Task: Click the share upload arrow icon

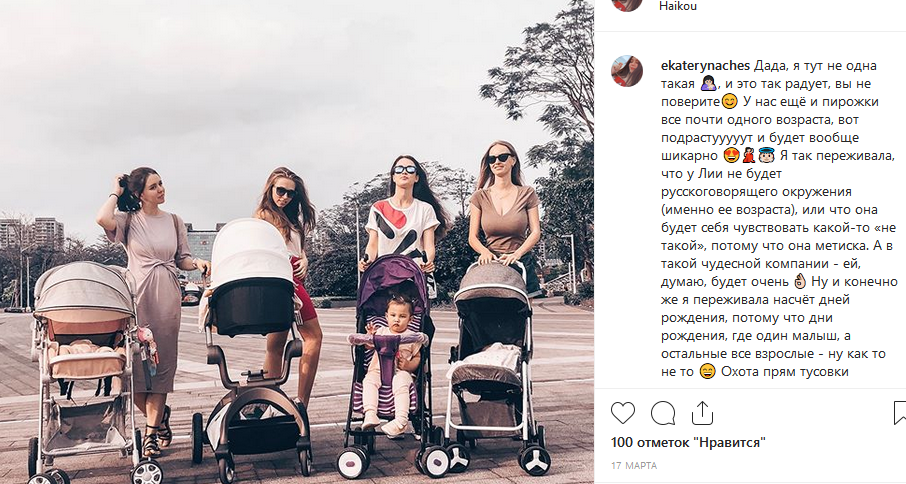Action: (x=702, y=413)
